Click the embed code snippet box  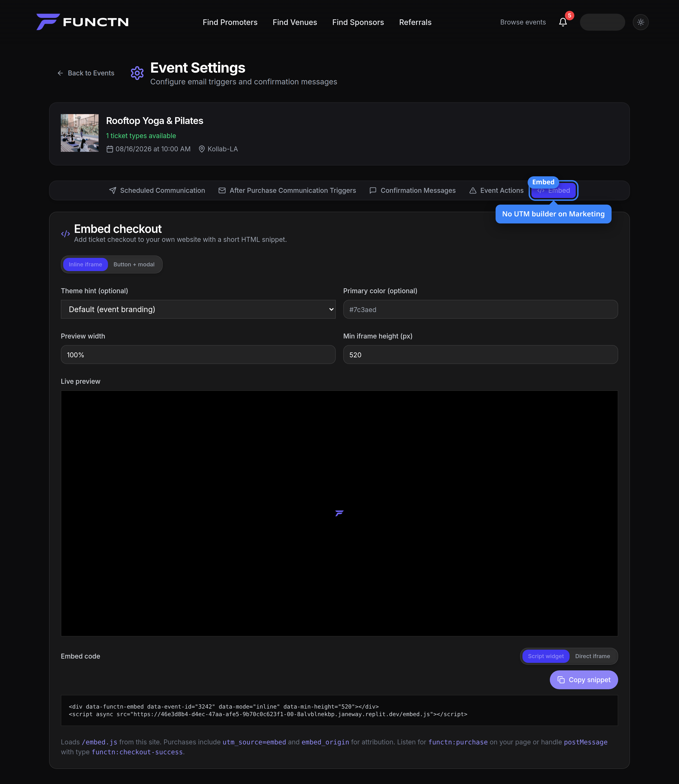click(339, 710)
